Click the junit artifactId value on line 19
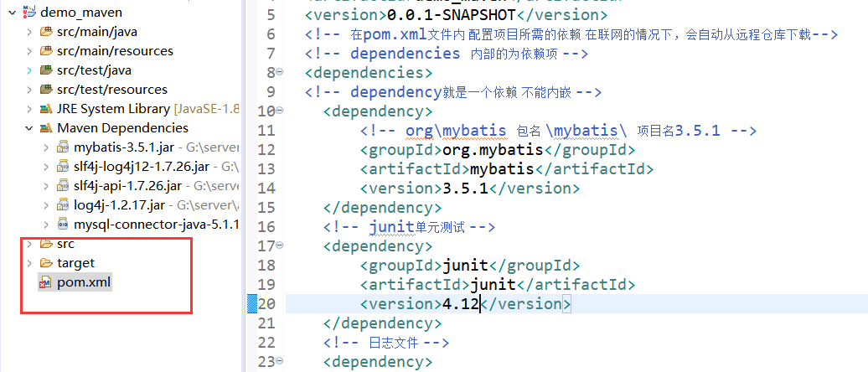The height and width of the screenshot is (372, 868). [493, 285]
